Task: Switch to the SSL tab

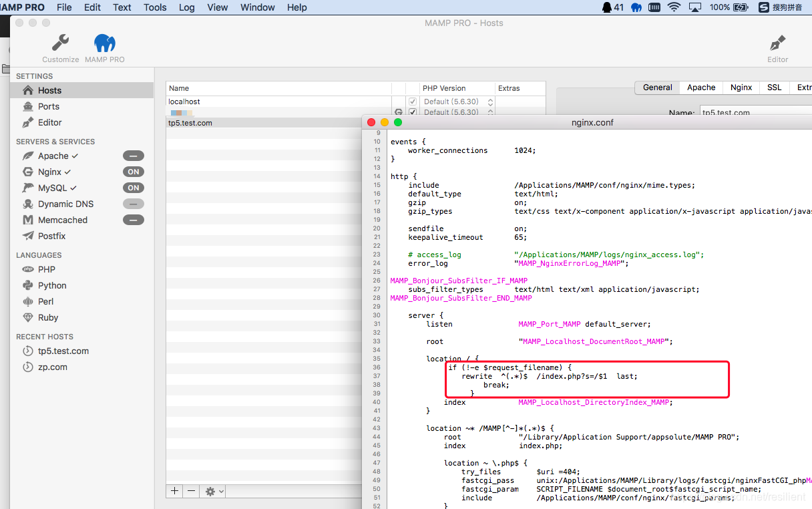Action: click(x=774, y=88)
